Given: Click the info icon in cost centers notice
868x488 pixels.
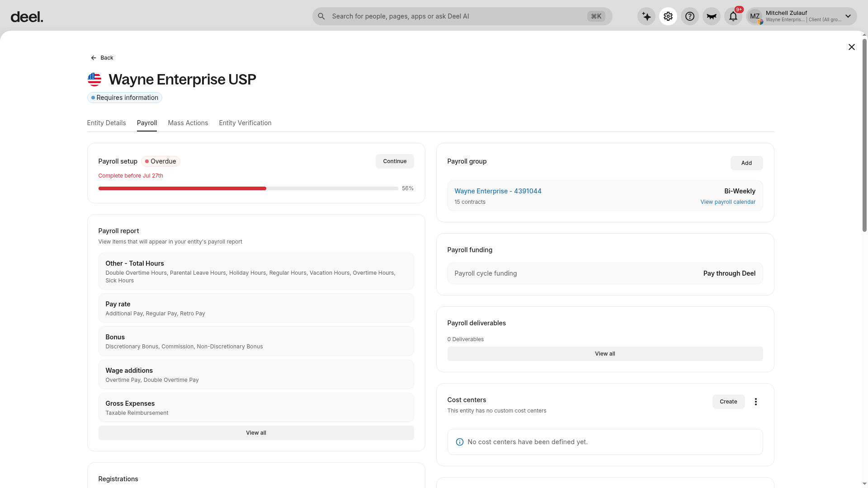Looking at the screenshot, I should tap(460, 442).
